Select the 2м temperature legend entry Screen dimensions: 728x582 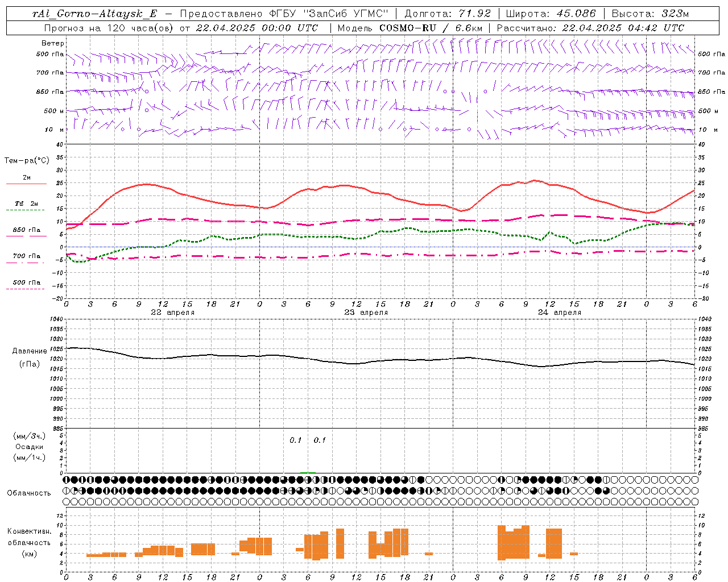point(27,178)
